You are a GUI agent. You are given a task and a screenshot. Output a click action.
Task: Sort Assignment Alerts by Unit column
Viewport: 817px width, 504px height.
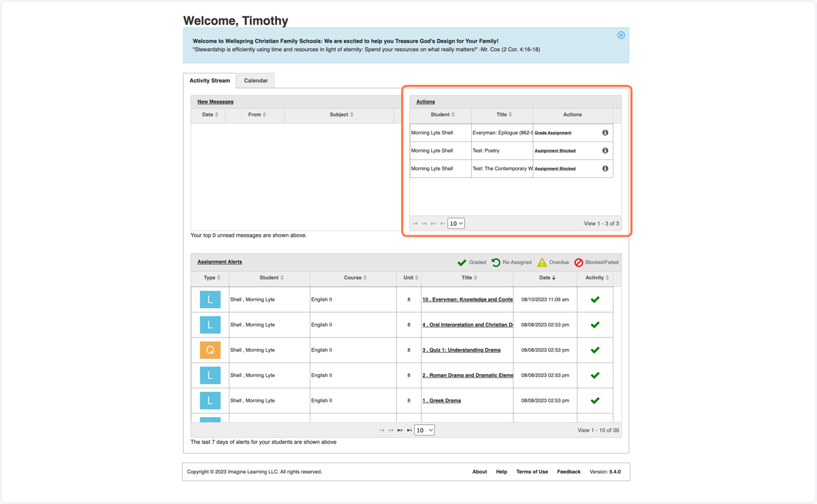tap(411, 278)
